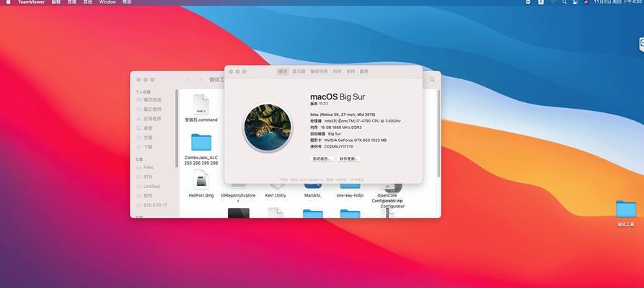The image size is (644, 288).
Task: Open the 帮助 menu
Action: click(127, 2)
